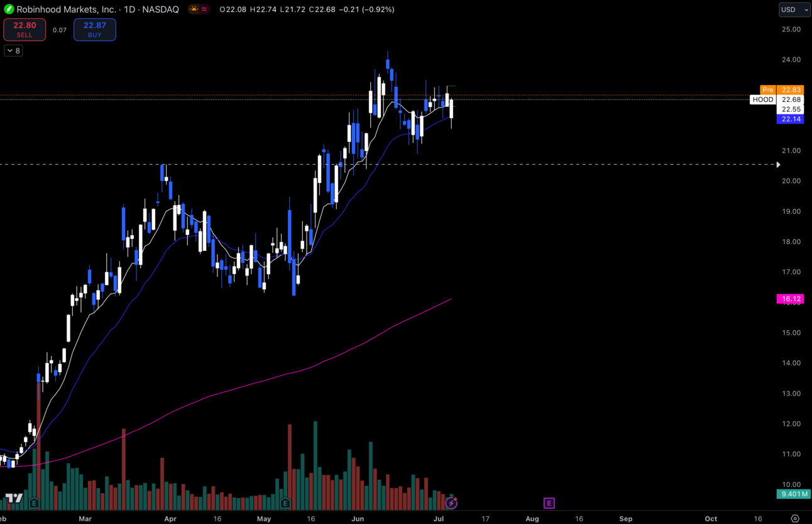Viewport: 812px width, 524px height.
Task: Click the 11.00 price scale label
Action: click(x=791, y=454)
